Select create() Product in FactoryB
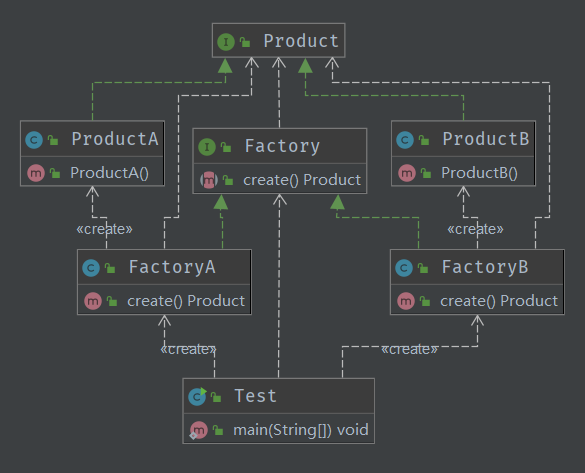The width and height of the screenshot is (585, 473). click(499, 301)
